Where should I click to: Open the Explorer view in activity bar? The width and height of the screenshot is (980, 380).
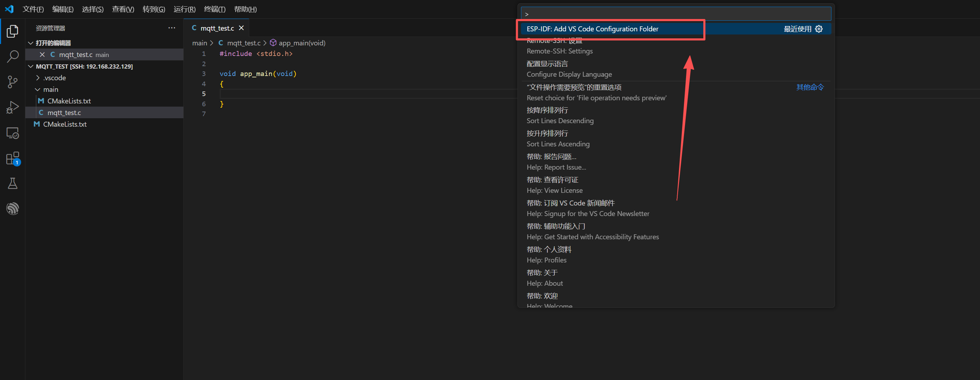tap(13, 32)
